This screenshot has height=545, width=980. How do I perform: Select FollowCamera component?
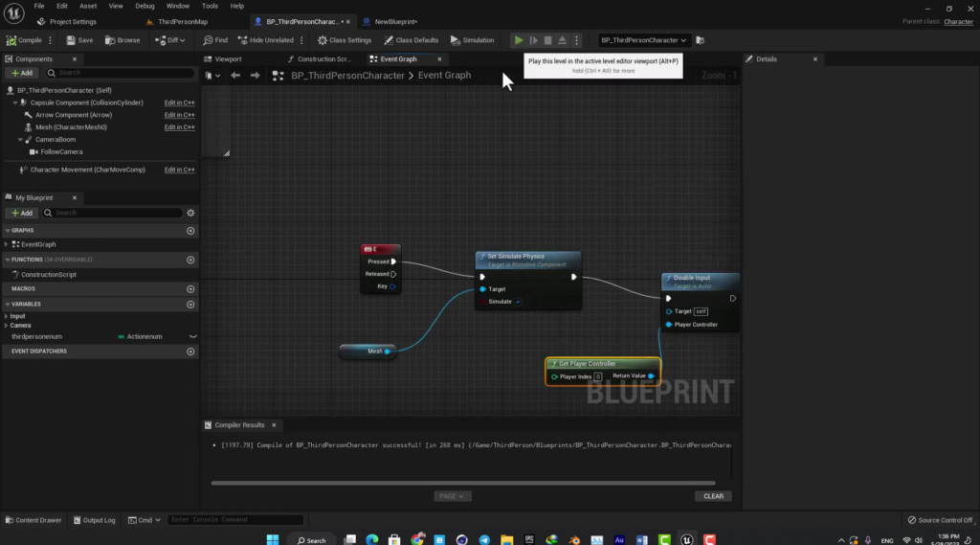click(x=61, y=151)
